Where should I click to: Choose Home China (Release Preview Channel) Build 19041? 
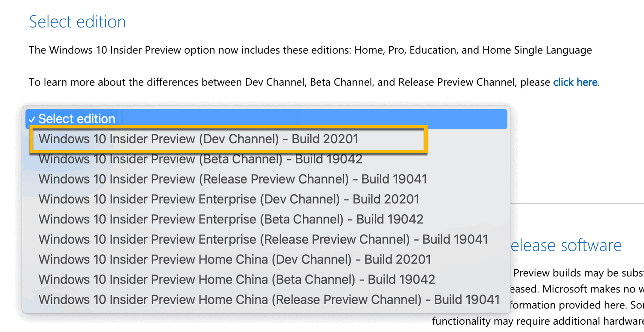pyautogui.click(x=268, y=299)
